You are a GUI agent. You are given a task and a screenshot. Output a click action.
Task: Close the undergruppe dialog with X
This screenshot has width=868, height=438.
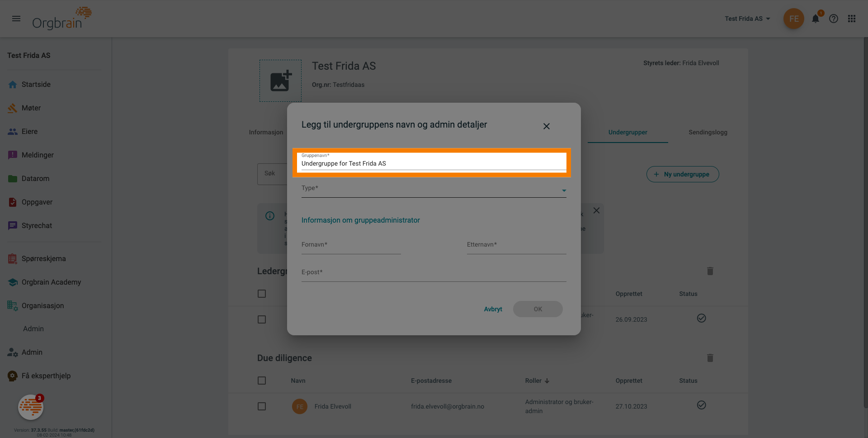(547, 126)
